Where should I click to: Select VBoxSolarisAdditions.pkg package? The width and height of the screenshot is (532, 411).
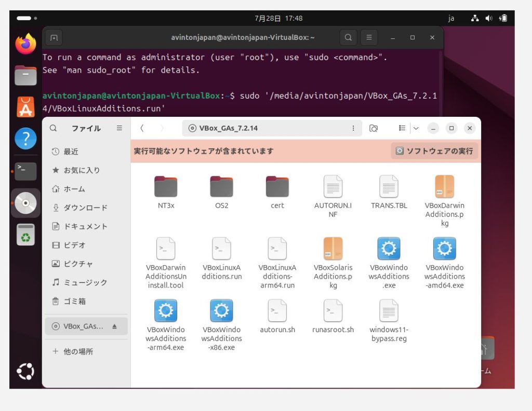coord(333,263)
